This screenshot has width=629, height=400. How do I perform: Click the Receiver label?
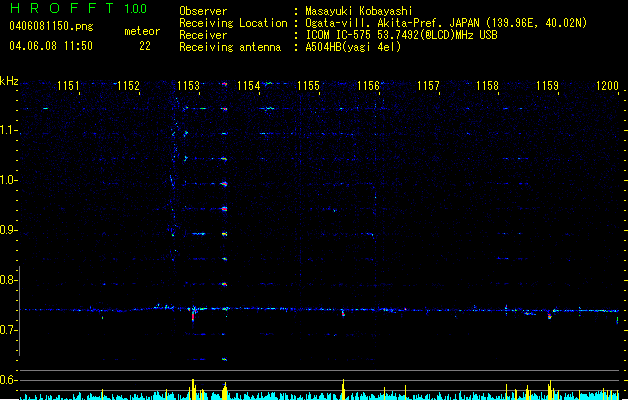[203, 35]
